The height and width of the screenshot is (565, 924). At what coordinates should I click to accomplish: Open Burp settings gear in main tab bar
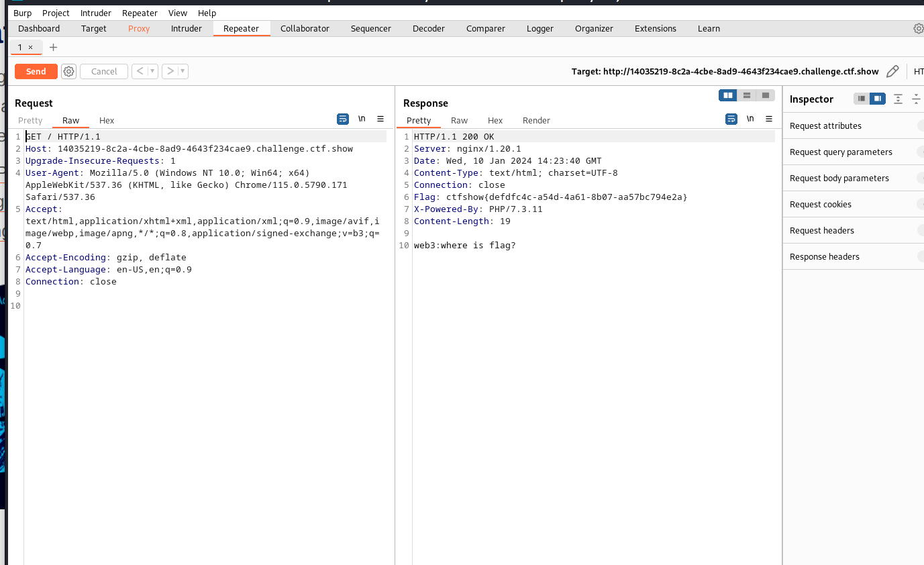point(919,28)
